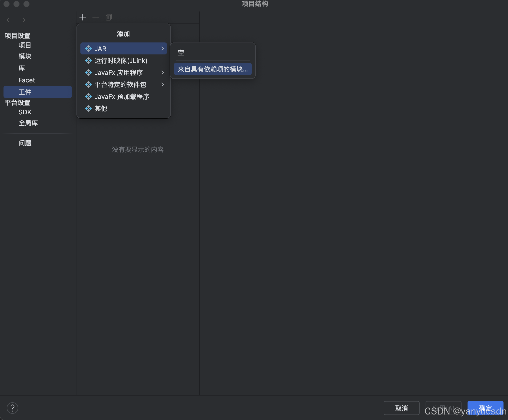Select JavaFx 预加载程序 menu entry
The image size is (508, 420).
point(122,97)
